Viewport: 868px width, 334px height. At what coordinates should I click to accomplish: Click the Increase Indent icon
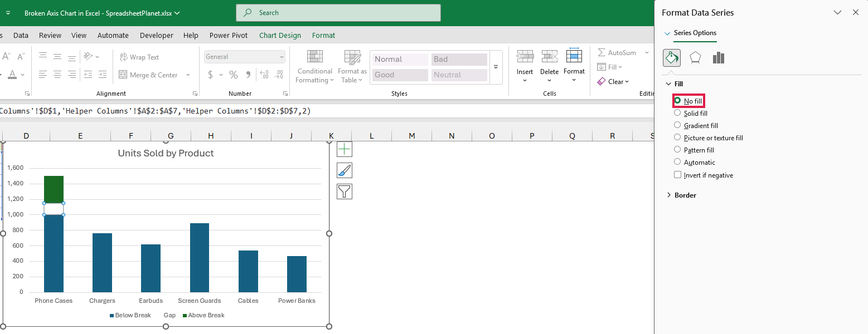coord(103,75)
